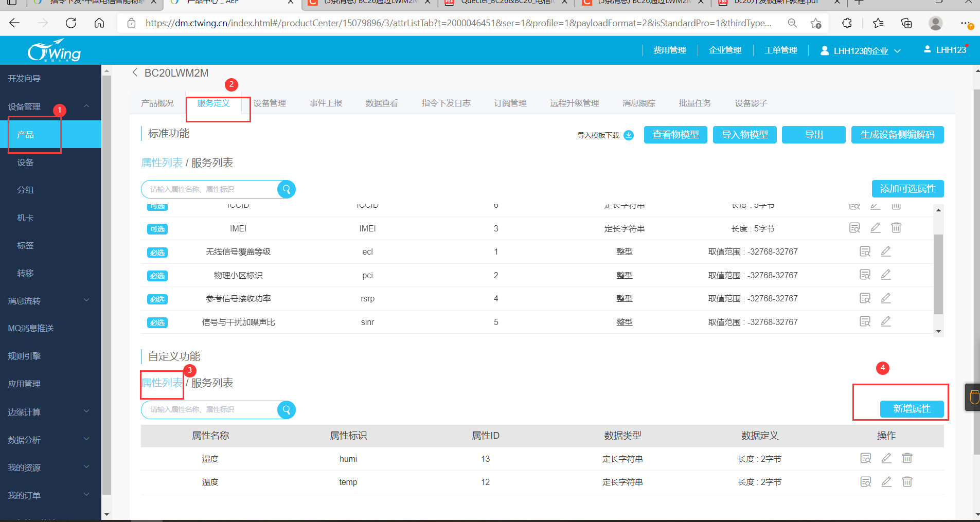This screenshot has height=522, width=980.
Task: Open the 服务定义 tab
Action: (x=213, y=103)
